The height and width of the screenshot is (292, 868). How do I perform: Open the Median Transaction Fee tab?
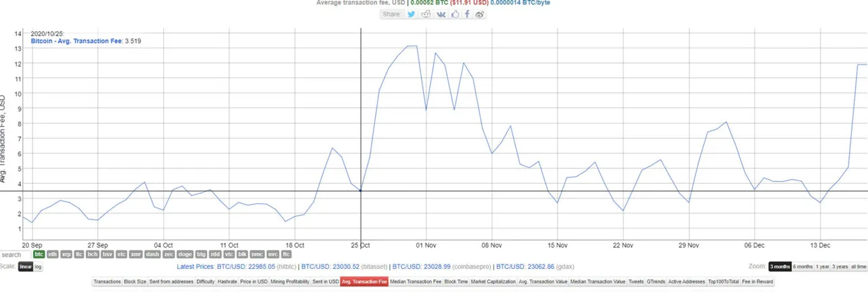tap(416, 281)
